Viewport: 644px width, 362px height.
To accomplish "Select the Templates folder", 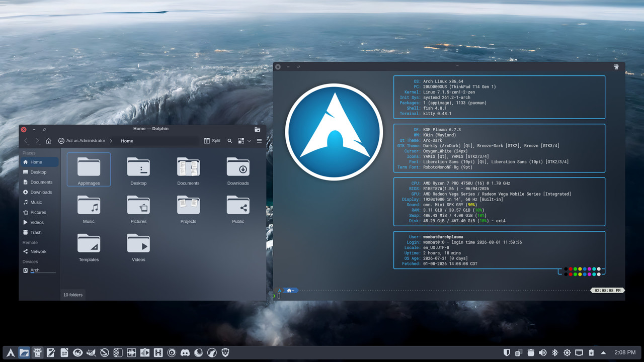I will click(x=89, y=246).
